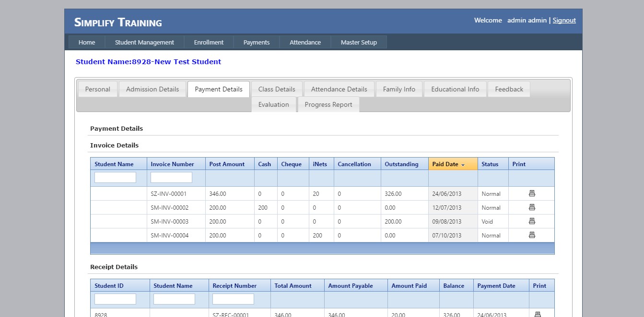The width and height of the screenshot is (644, 317).
Task: Click print icon for void invoice SM-INV-00003
Action: point(531,221)
